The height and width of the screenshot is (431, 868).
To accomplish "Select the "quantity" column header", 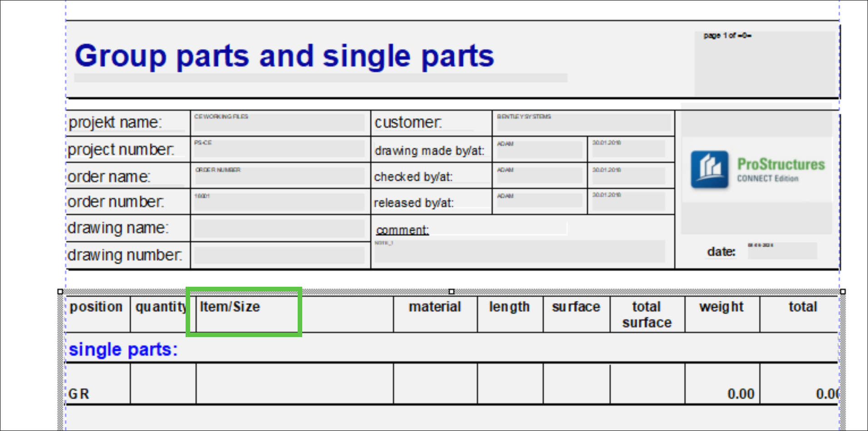I will pos(161,307).
